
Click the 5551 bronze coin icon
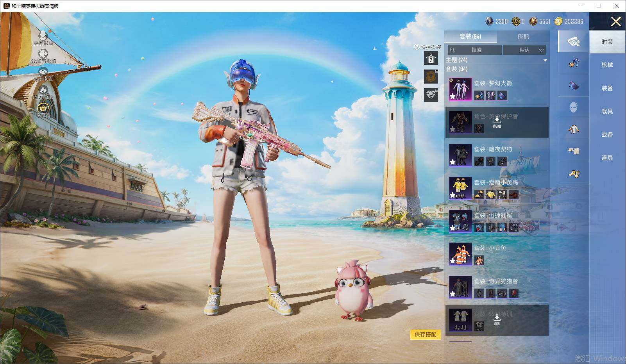point(533,21)
